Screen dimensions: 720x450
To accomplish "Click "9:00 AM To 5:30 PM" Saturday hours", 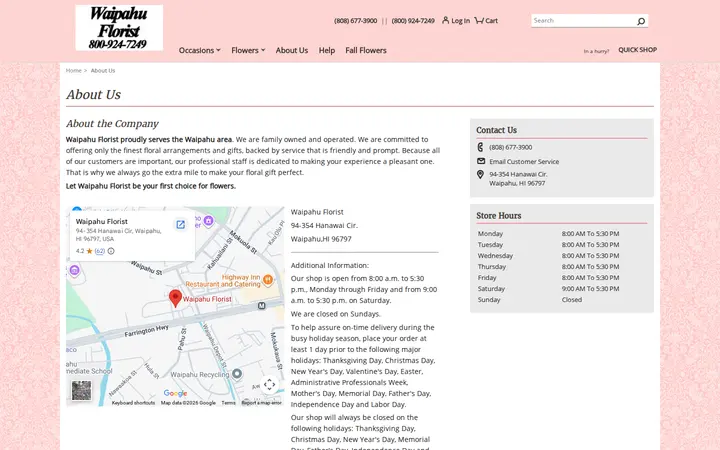I will click(x=590, y=289).
